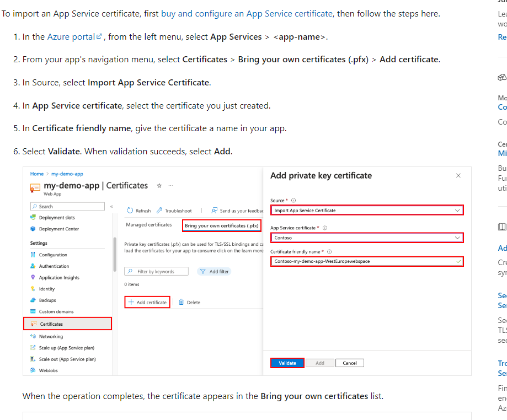
Task: Open the ellipsis more options beside title
Action: (x=170, y=185)
